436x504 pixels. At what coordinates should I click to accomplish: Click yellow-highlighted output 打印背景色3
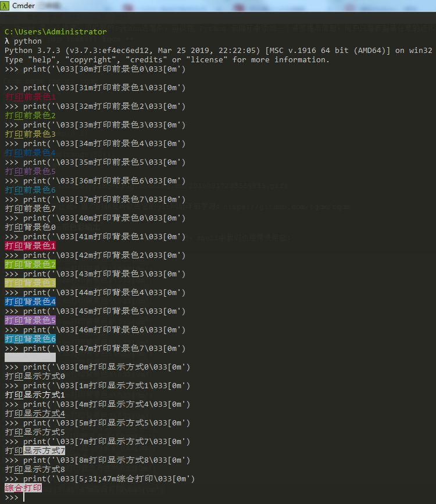[30, 283]
